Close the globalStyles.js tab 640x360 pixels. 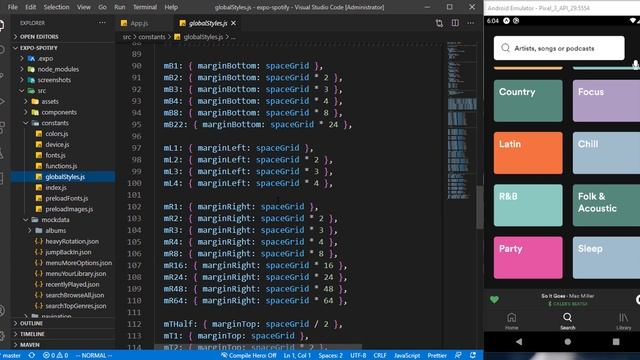[x=233, y=23]
